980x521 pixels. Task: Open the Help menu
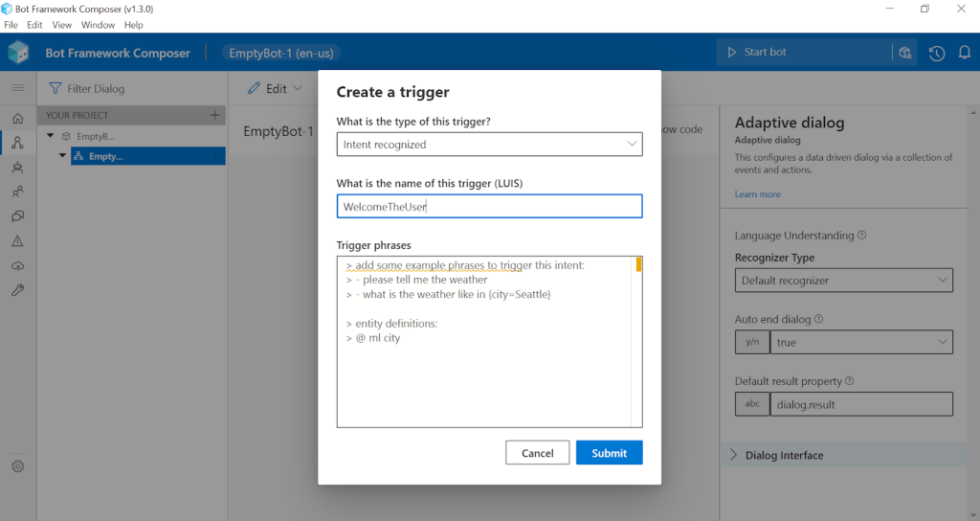click(x=134, y=25)
